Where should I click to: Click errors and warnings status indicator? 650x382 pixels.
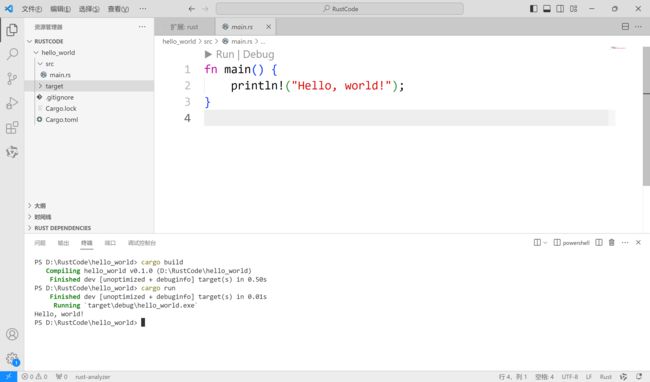(x=34, y=377)
